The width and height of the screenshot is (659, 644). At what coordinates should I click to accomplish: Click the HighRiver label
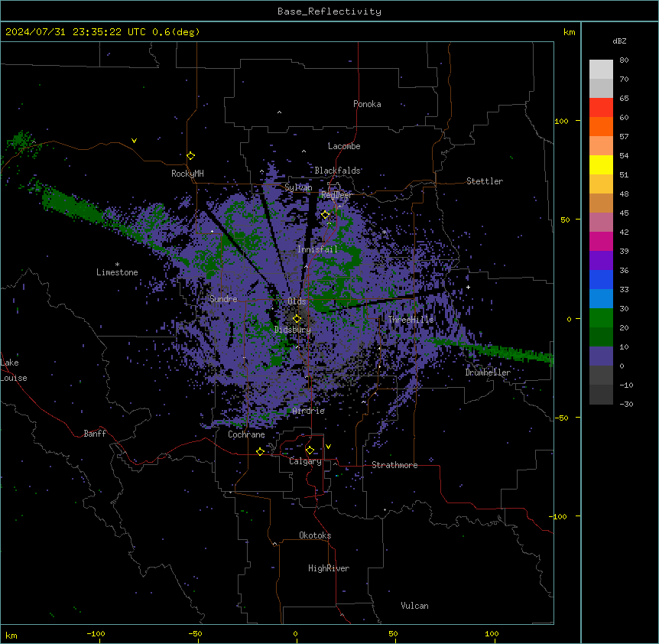(x=329, y=568)
